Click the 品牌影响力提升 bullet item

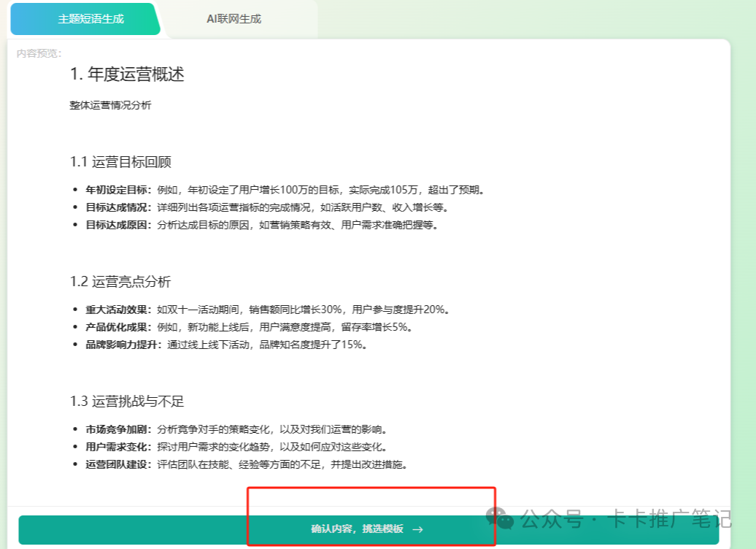click(226, 345)
